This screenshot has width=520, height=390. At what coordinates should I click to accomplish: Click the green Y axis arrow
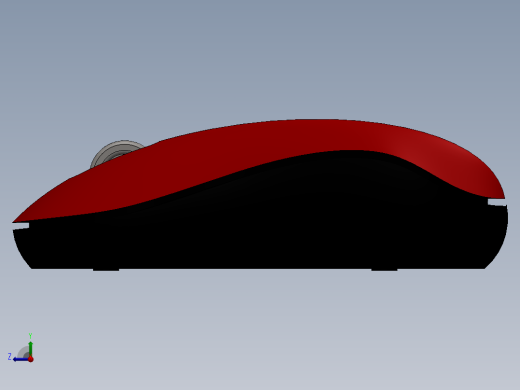point(31,348)
